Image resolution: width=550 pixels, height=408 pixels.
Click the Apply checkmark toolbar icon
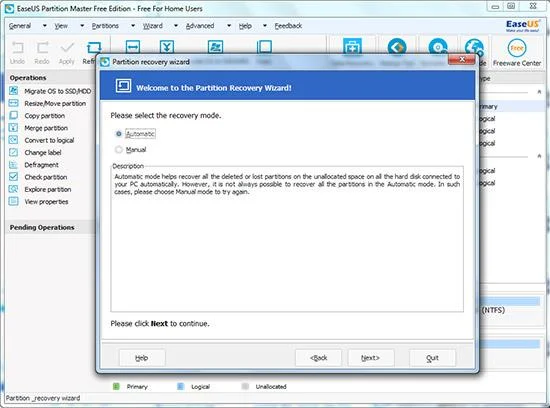(67, 47)
